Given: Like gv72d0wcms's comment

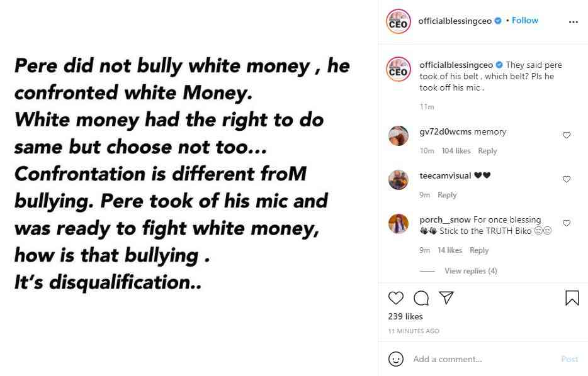Looking at the screenshot, I should click(x=567, y=135).
